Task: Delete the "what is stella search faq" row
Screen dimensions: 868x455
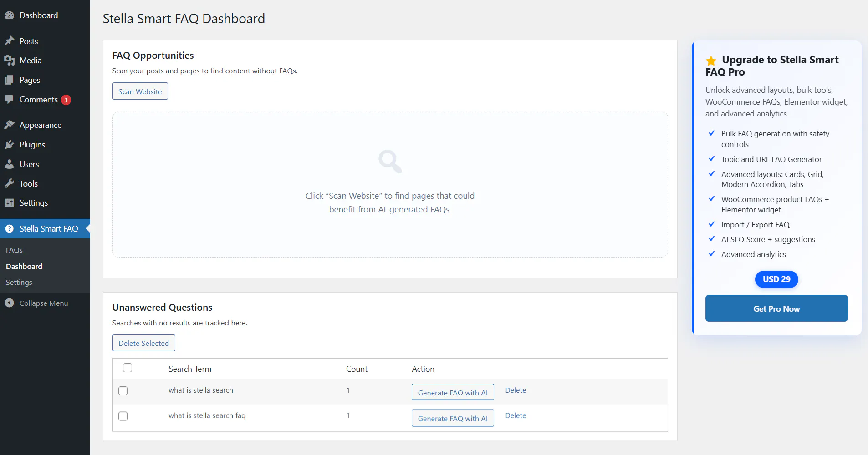Action: (x=516, y=415)
